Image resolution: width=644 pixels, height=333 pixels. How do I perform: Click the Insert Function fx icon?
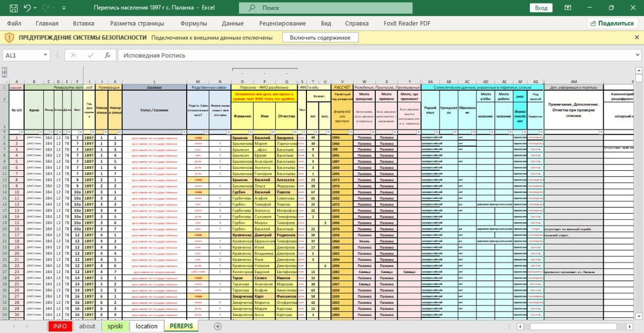coord(107,55)
